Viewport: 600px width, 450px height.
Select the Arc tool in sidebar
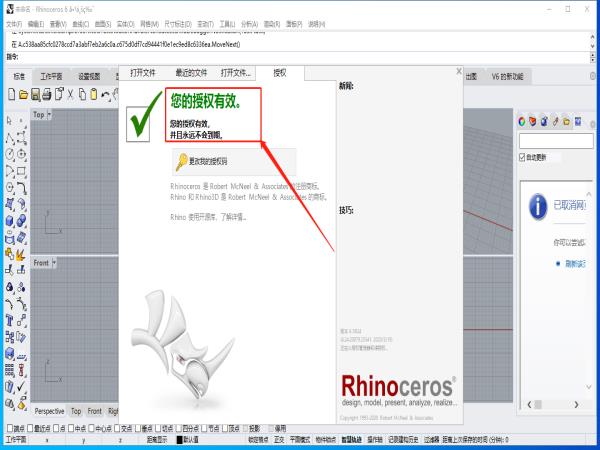pyautogui.click(x=10, y=171)
